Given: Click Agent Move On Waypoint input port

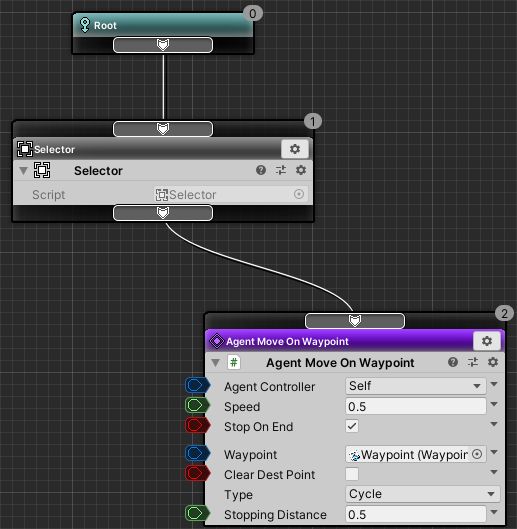Looking at the screenshot, I should pyautogui.click(x=355, y=321).
